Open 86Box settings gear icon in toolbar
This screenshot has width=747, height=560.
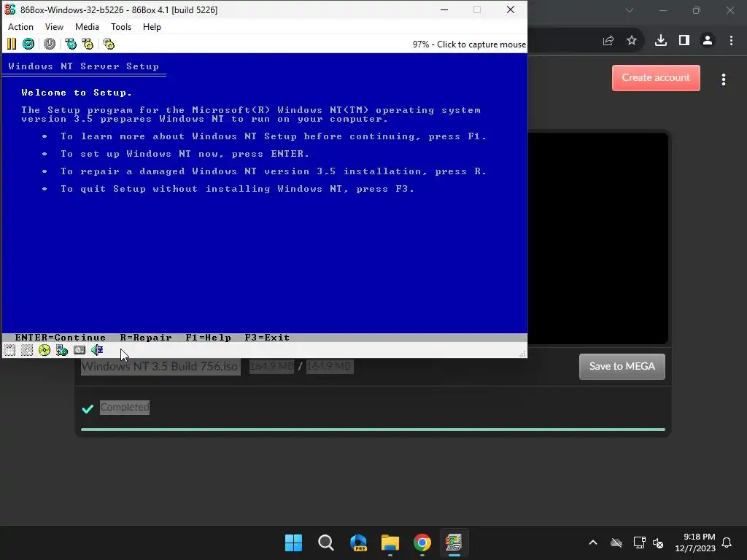(x=109, y=44)
